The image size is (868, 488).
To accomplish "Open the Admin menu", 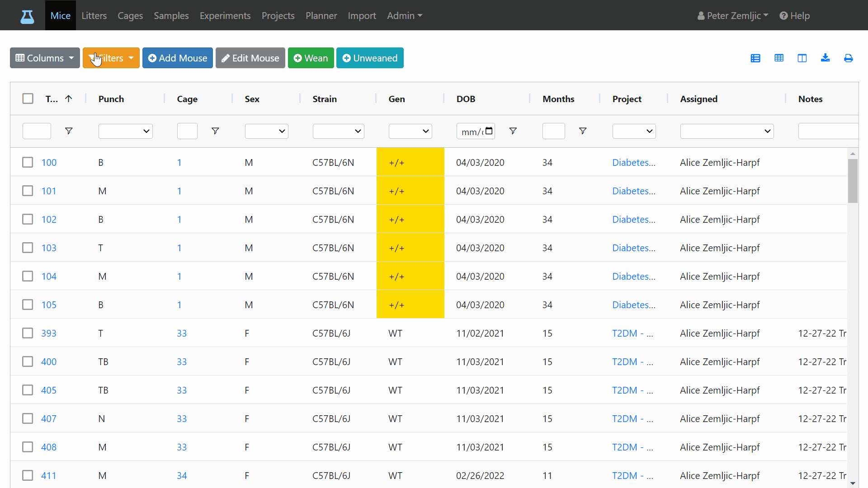I will pyautogui.click(x=405, y=15).
